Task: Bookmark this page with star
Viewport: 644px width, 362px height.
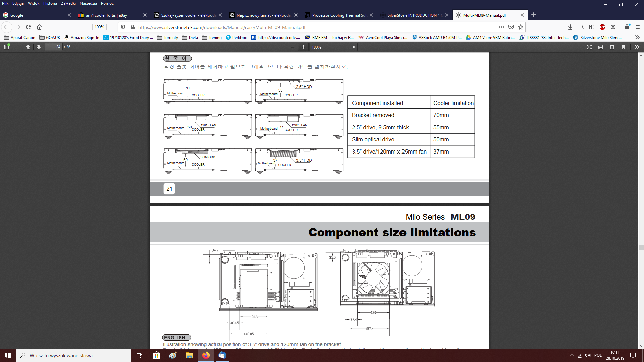Action: pyautogui.click(x=521, y=27)
